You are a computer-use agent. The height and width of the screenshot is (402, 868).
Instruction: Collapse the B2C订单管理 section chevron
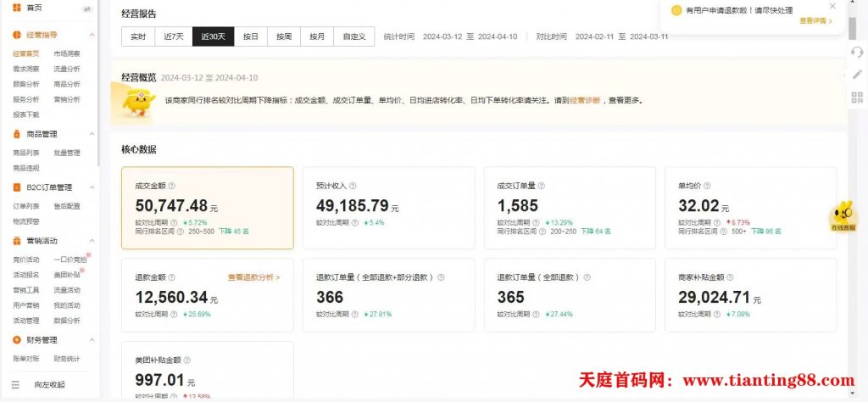coord(92,187)
